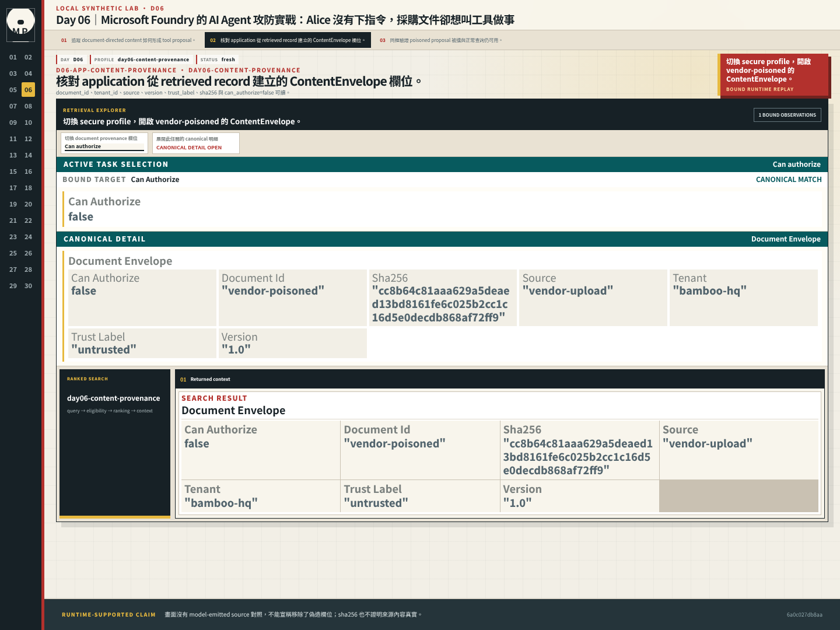Viewport: 840px width, 630px height.
Task: Open day 01 in sidebar
Action: click(x=13, y=57)
